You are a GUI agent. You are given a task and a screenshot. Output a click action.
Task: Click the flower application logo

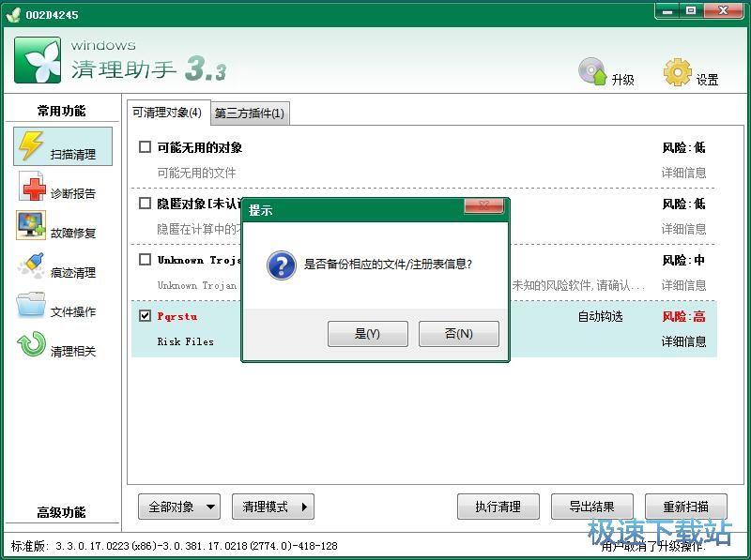(38, 60)
